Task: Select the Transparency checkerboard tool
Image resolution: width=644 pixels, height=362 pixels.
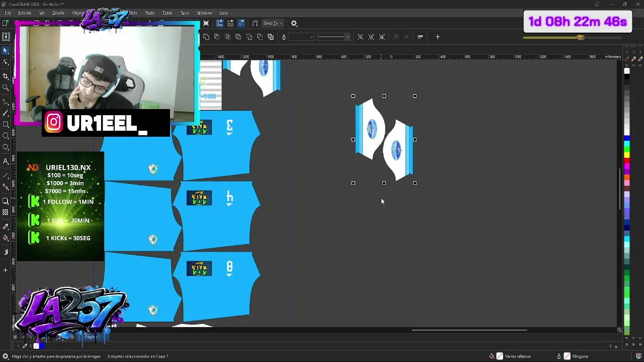Action: tap(6, 213)
